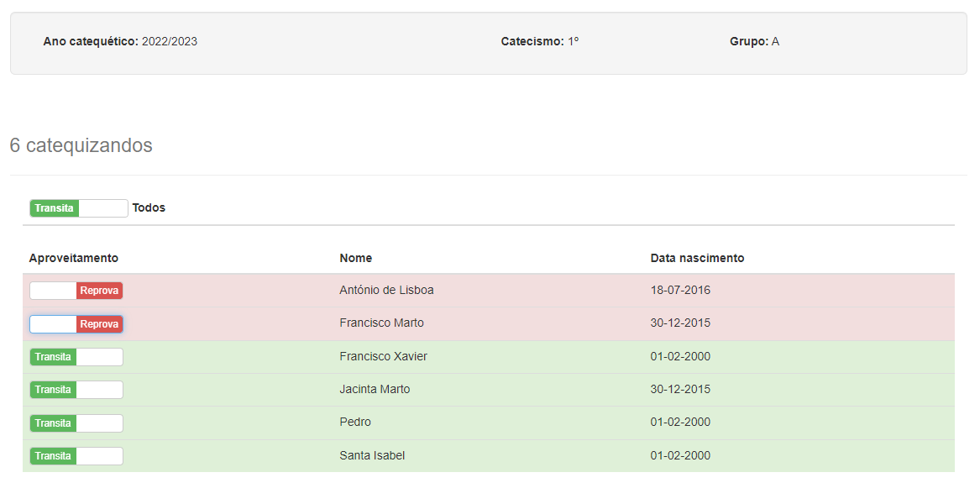Click the '6 catequizandos' heading
Viewport: 980px width, 483px height.
pyautogui.click(x=81, y=145)
